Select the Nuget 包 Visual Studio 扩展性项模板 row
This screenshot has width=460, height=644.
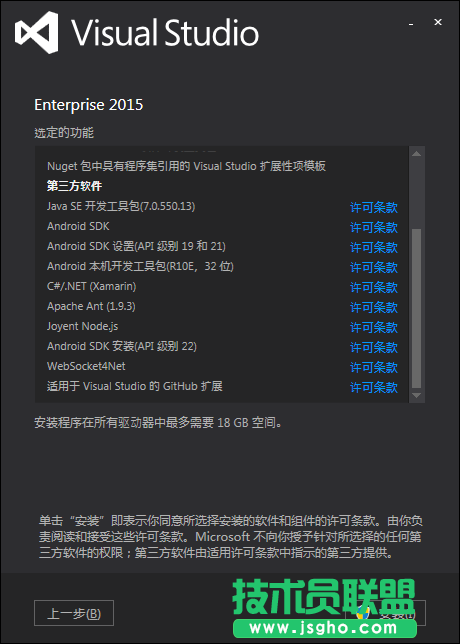[x=186, y=166]
